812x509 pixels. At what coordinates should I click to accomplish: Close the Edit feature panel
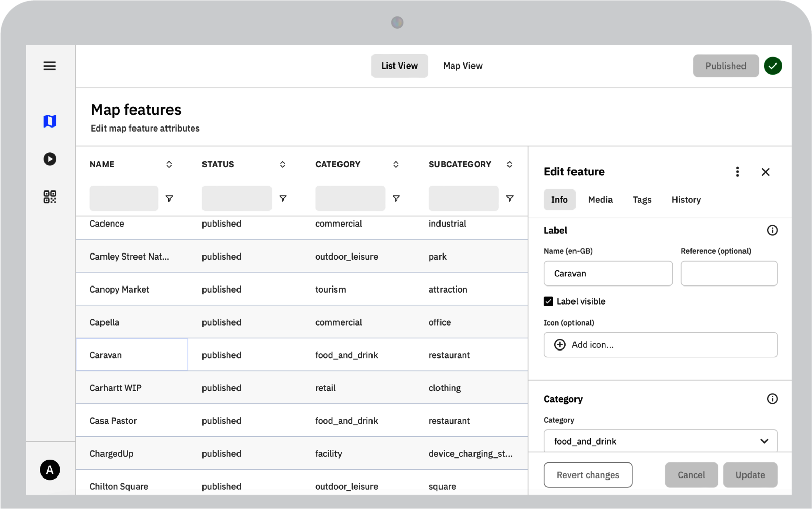coord(766,172)
